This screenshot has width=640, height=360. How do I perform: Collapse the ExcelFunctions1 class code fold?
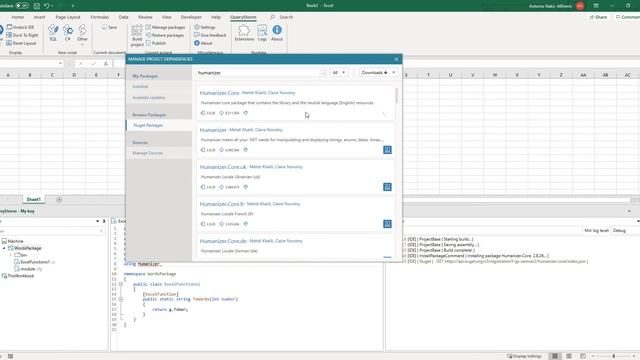121,284
